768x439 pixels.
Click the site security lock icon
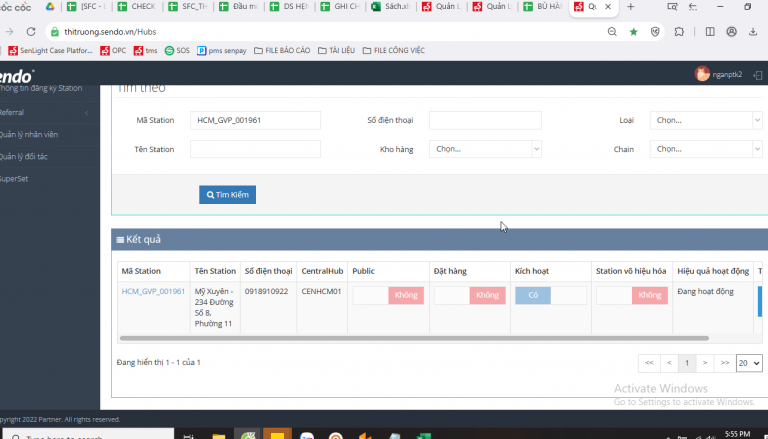(55, 32)
